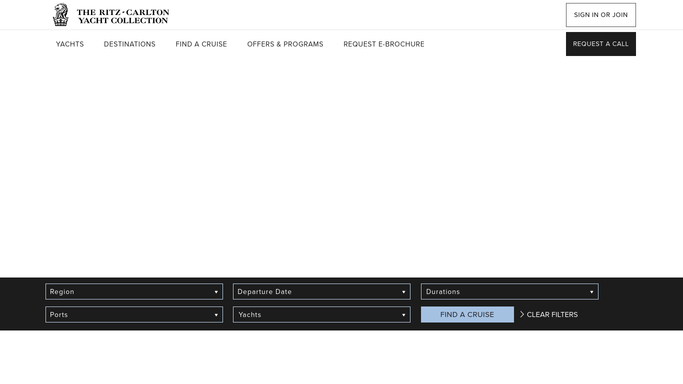Click the chevron icon beside Clear Filters
The width and height of the screenshot is (683, 384).
point(522,314)
